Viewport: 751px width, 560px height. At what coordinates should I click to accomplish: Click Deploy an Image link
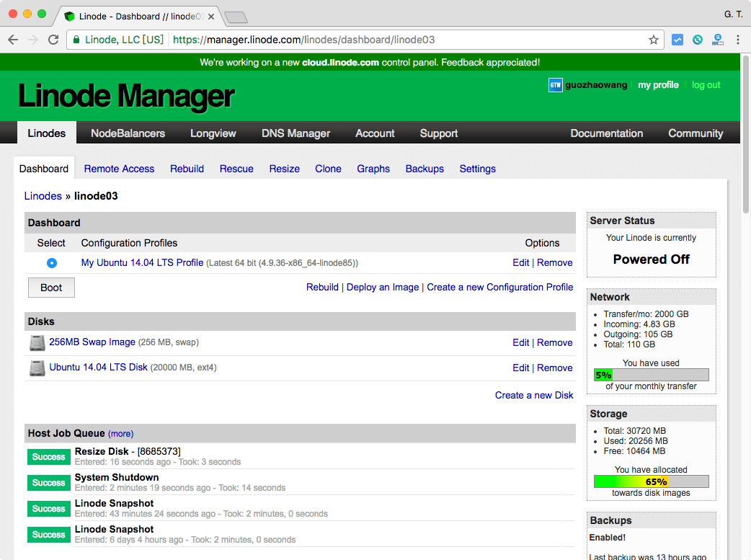tap(383, 287)
